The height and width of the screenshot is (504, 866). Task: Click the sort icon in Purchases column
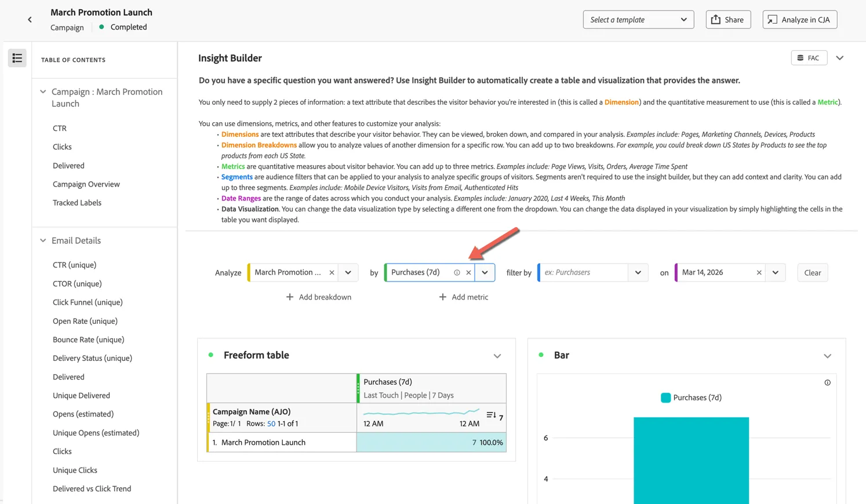point(491,415)
